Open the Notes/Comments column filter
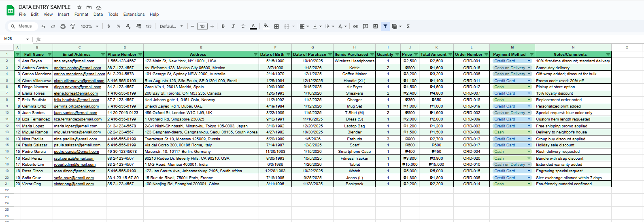This screenshot has height=222, width=644. pyautogui.click(x=608, y=55)
